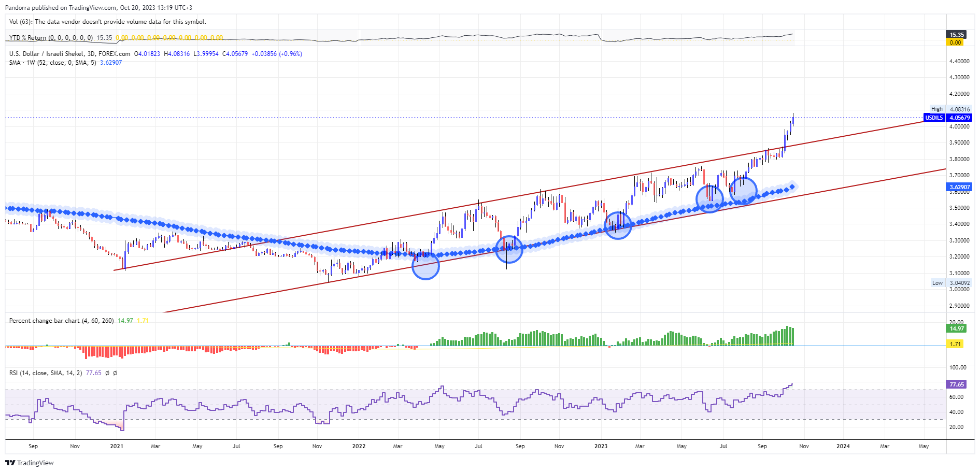Screen dimensions: 980x472
Task: Click the RSI (14, close, SMA) legend
Action: [46, 373]
